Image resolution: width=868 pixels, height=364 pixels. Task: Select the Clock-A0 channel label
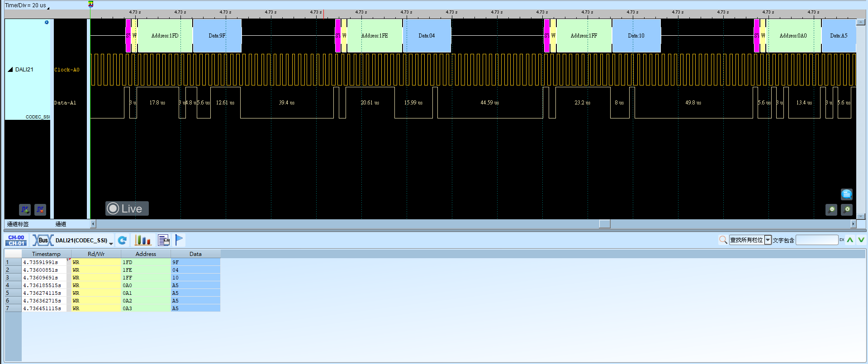click(x=67, y=70)
